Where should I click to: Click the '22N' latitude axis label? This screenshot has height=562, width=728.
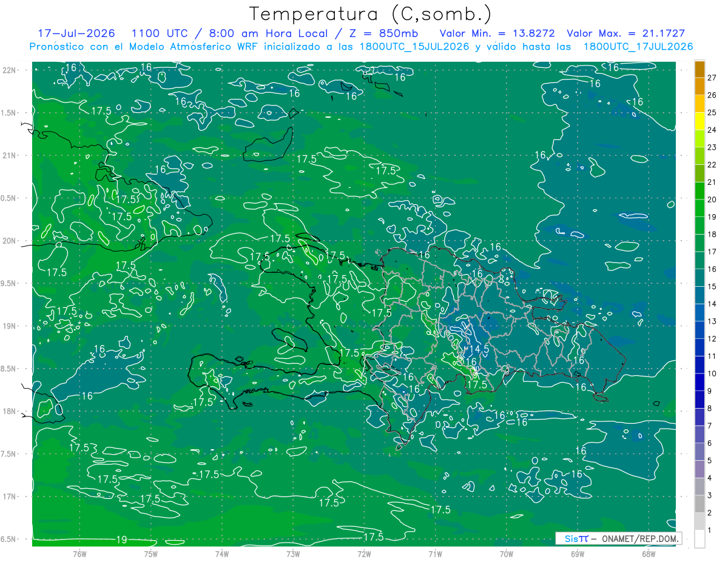tap(9, 70)
